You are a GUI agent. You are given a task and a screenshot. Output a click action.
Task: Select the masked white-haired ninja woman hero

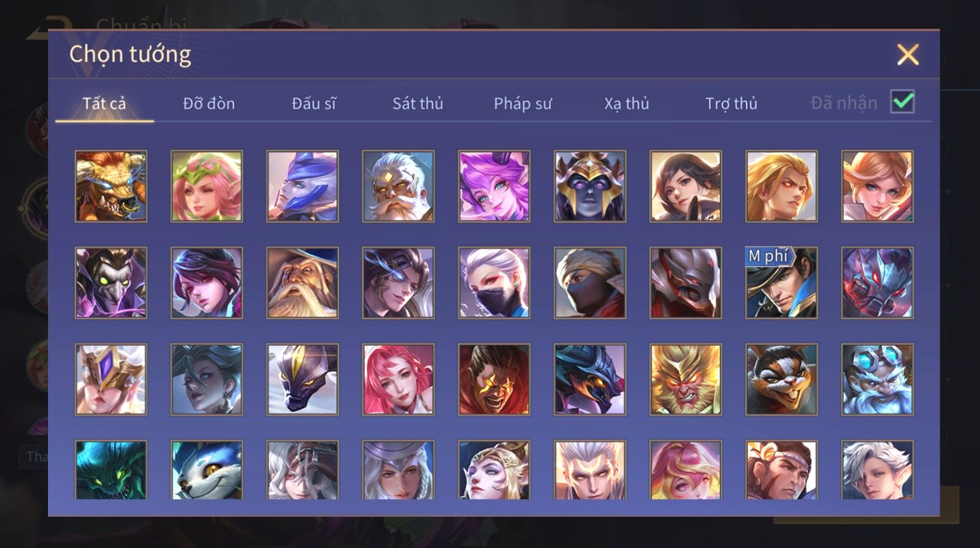click(x=494, y=283)
